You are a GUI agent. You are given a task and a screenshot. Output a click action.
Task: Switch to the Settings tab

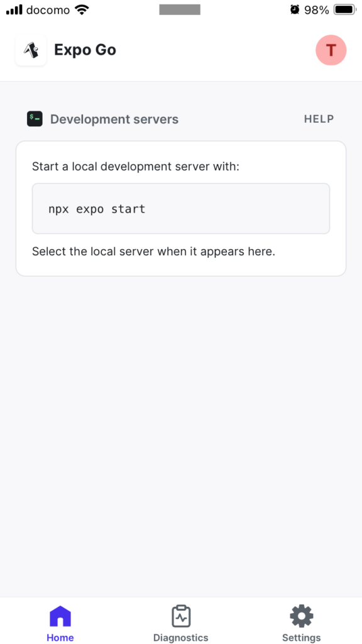pyautogui.click(x=301, y=623)
